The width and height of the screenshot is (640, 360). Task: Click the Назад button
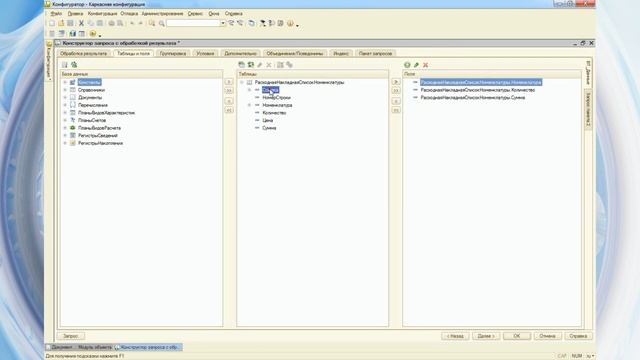[455, 336]
